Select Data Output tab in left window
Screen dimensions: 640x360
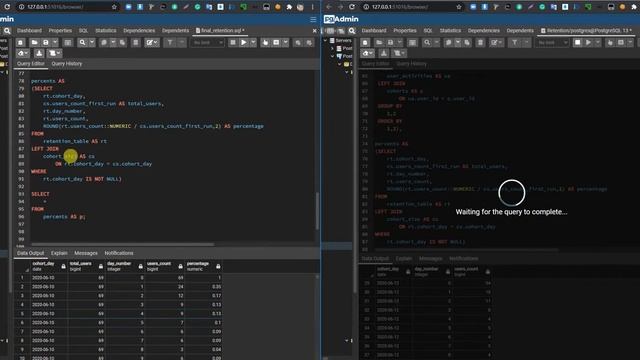pos(31,253)
